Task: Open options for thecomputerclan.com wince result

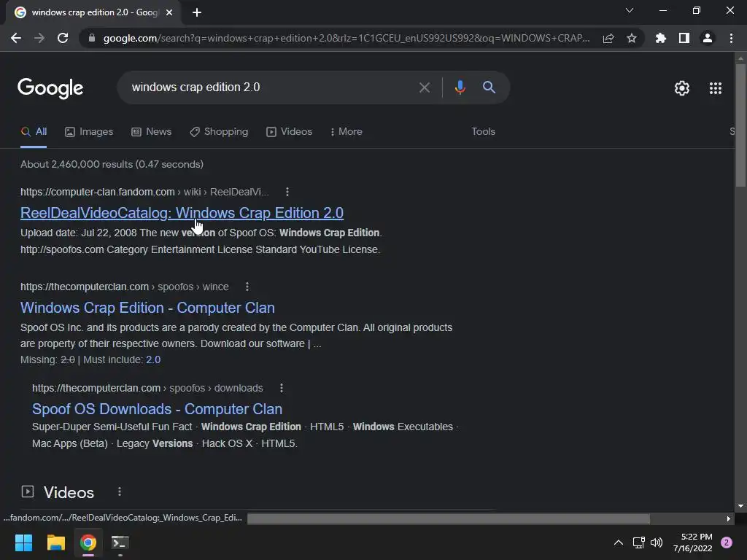Action: pyautogui.click(x=247, y=287)
